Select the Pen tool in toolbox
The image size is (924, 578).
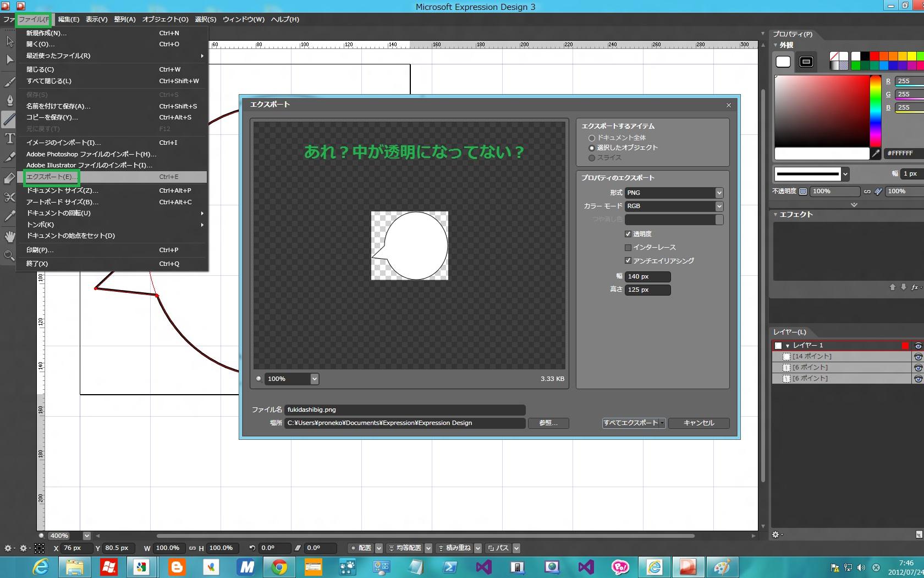click(9, 100)
